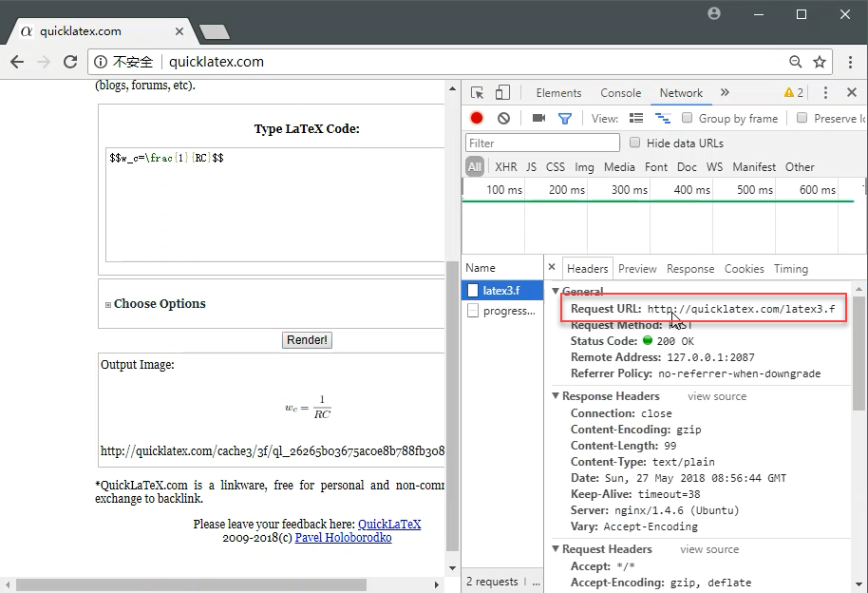Filter requests by Doc
Screen dimensions: 868x593
(x=687, y=167)
